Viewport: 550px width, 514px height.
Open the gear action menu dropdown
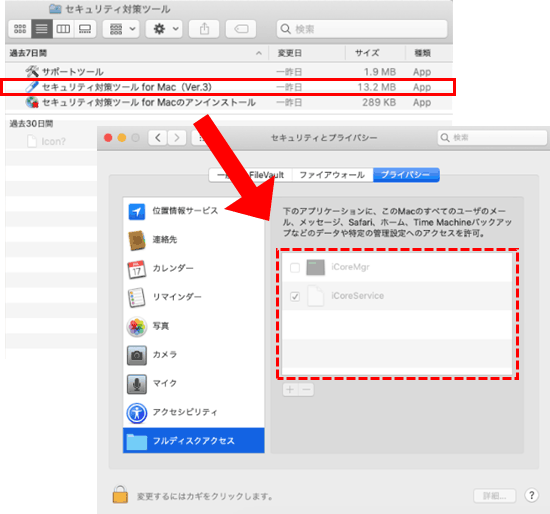click(164, 29)
